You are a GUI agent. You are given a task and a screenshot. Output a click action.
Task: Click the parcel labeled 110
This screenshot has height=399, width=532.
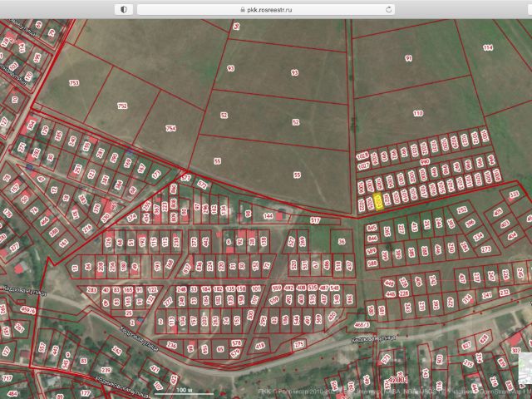[417, 112]
